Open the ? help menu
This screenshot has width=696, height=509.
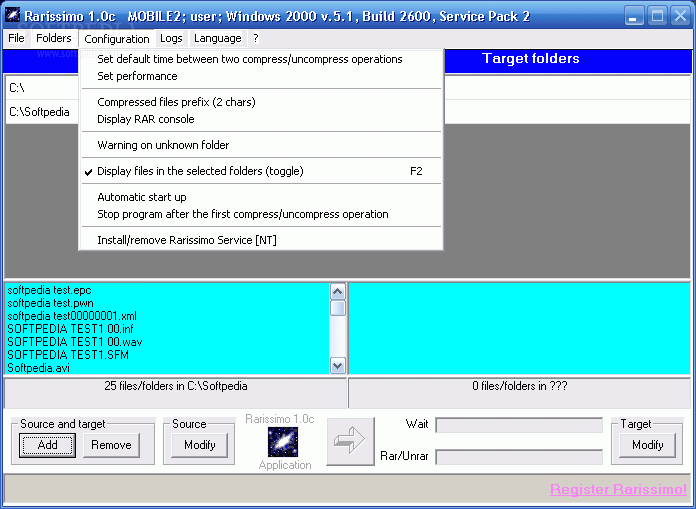[x=256, y=38]
